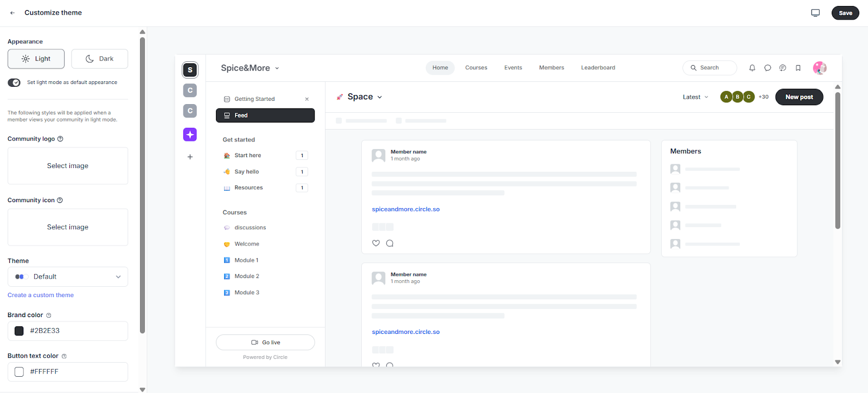Screen dimensions: 868x393
Task: Open the Latest sort dropdown
Action: (695, 97)
